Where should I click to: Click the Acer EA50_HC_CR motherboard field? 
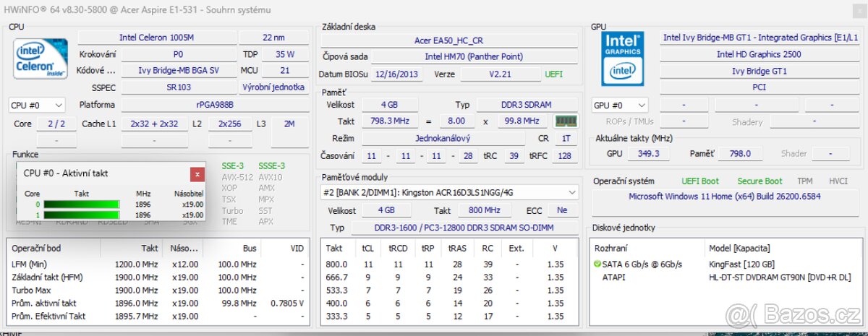coord(449,40)
